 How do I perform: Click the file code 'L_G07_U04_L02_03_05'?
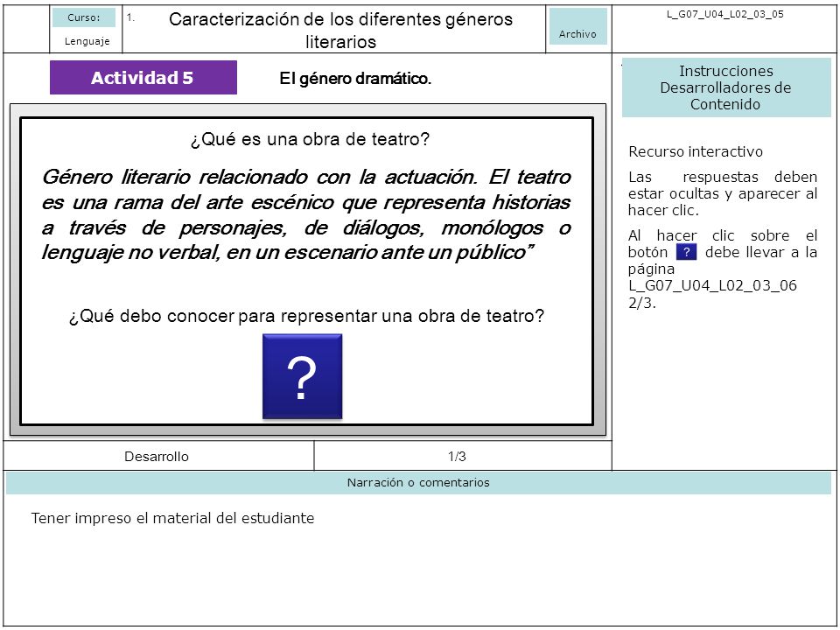(x=724, y=15)
